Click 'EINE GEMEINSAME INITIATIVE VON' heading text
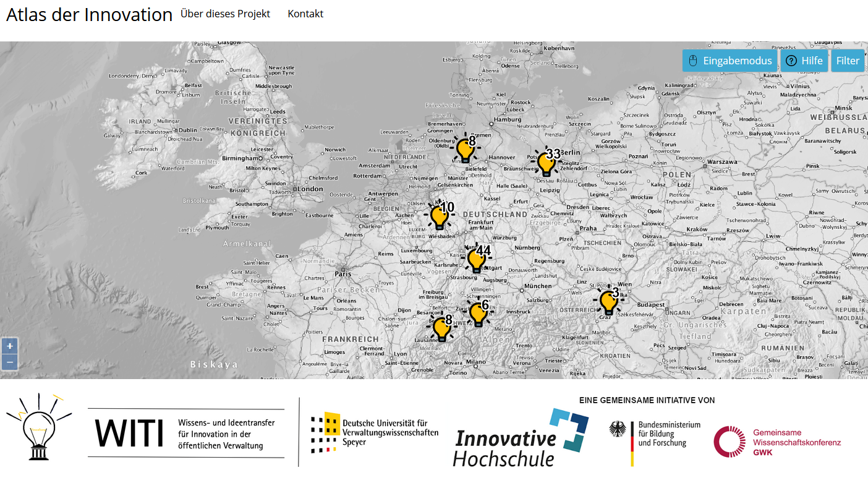 pos(647,400)
